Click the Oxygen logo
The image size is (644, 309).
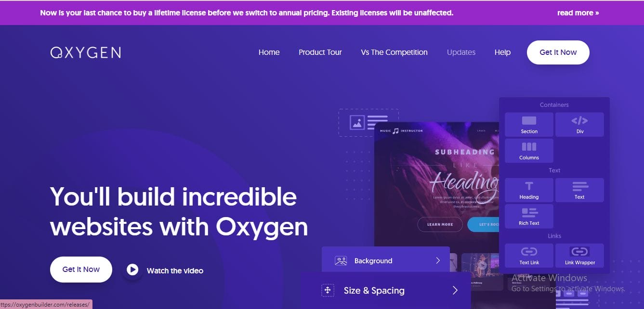[85, 52]
